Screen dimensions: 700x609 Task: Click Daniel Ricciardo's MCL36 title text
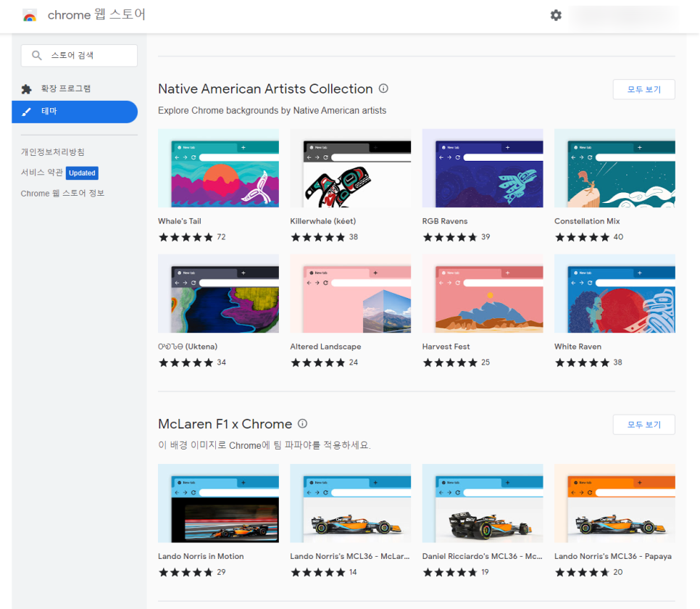[482, 556]
